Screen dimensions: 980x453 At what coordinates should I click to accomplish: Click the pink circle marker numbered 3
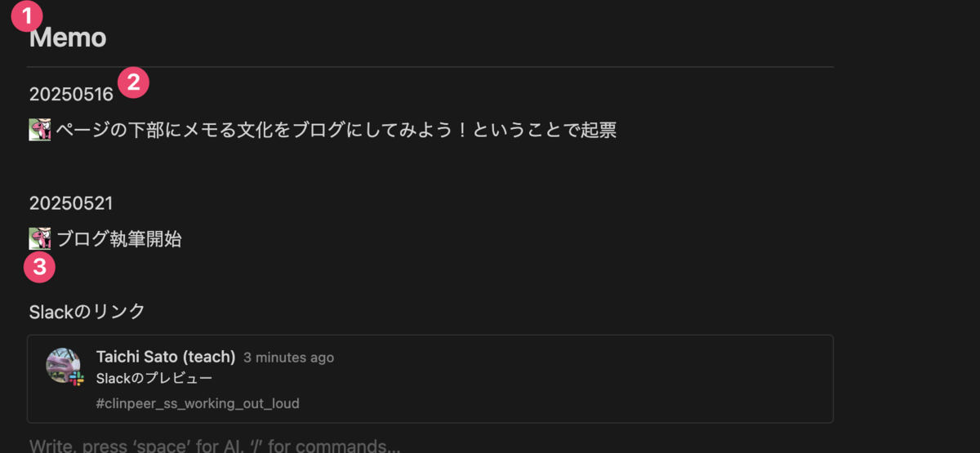[x=39, y=267]
